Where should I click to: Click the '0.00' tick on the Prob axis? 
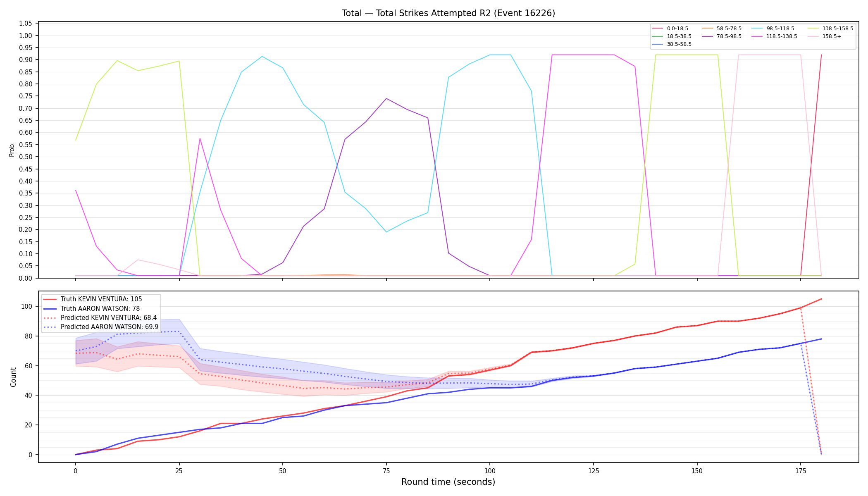pos(26,278)
